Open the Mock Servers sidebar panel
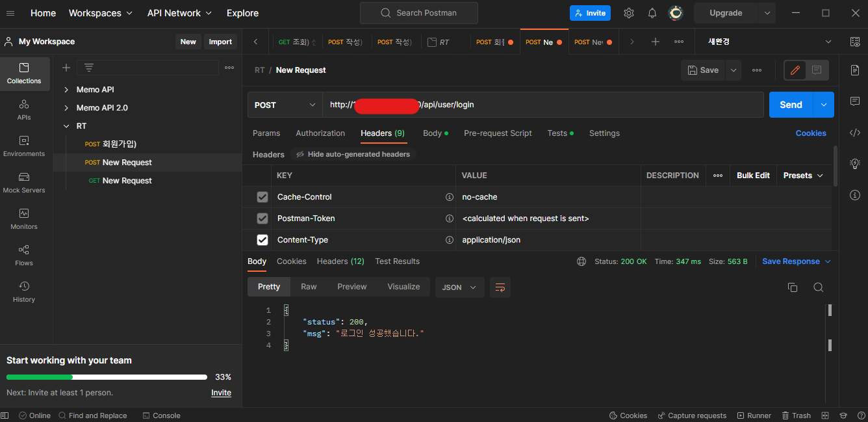The width and height of the screenshot is (868, 422). [x=25, y=183]
